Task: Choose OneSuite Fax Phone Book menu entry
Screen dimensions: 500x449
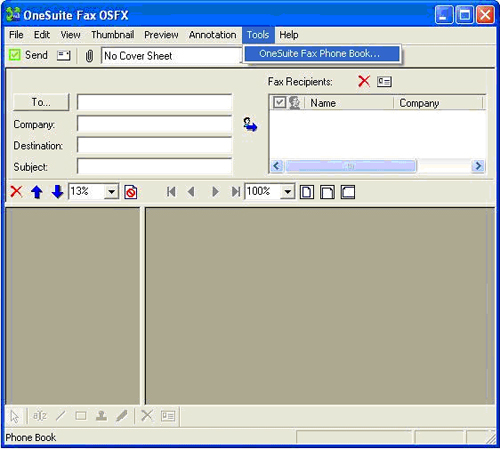Action: pyautogui.click(x=322, y=54)
